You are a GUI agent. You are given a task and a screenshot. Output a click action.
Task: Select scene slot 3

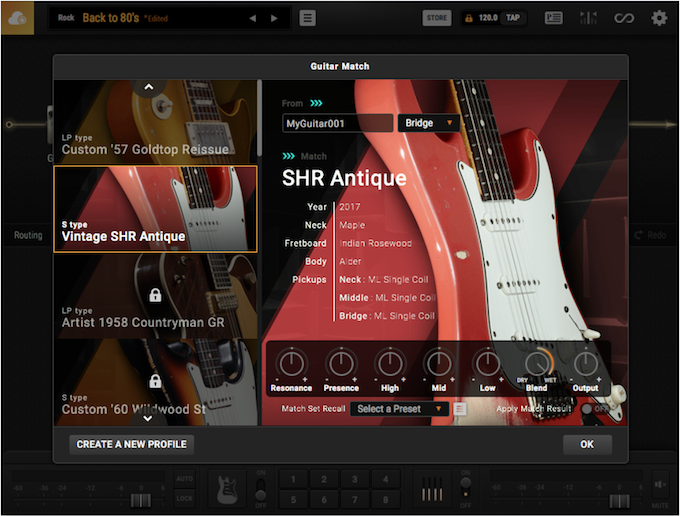(x=355, y=479)
